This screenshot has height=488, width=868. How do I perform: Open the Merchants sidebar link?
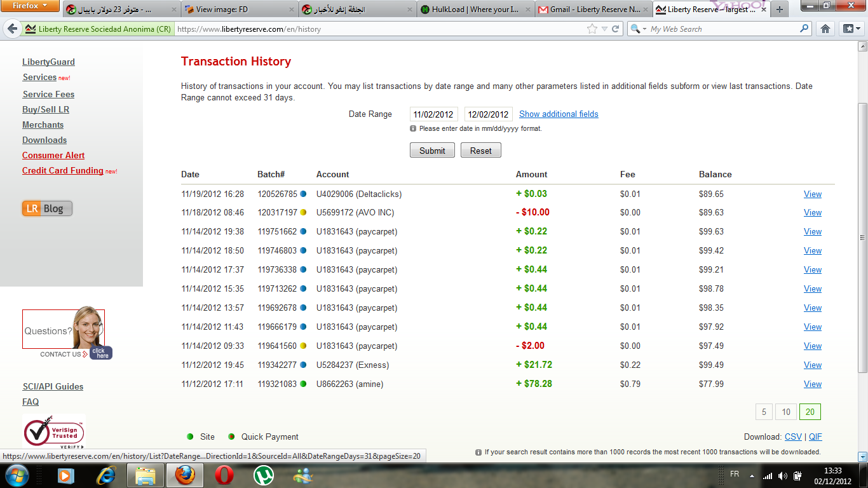click(x=43, y=125)
